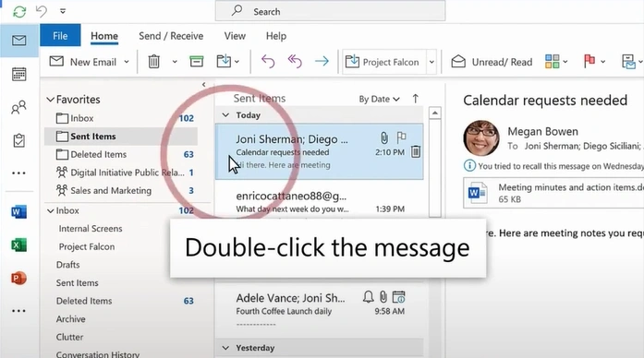Open the Digital Initiative Public Relations group
Viewport: 644px width, 358px height.
(x=121, y=173)
